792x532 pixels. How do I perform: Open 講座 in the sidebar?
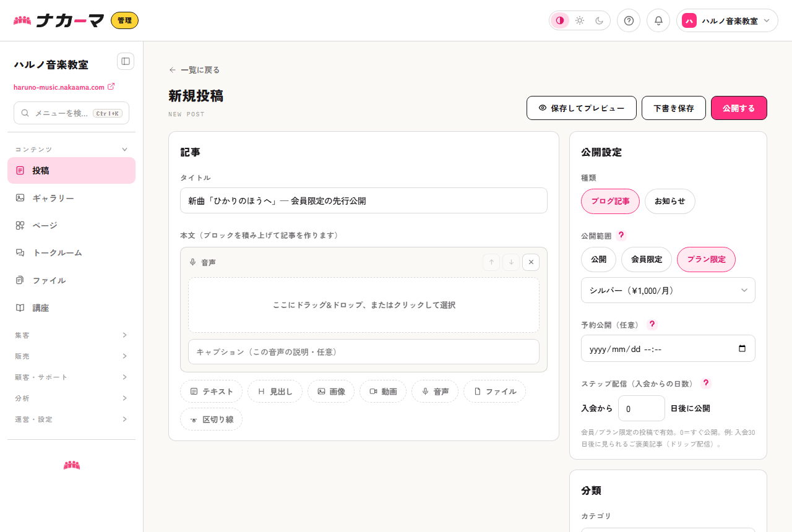pyautogui.click(x=71, y=307)
